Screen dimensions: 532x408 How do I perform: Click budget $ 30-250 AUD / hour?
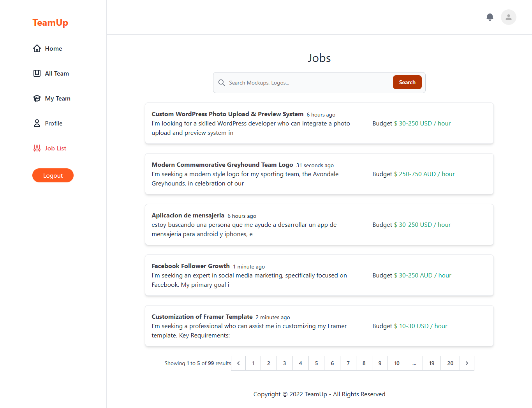[x=423, y=275]
